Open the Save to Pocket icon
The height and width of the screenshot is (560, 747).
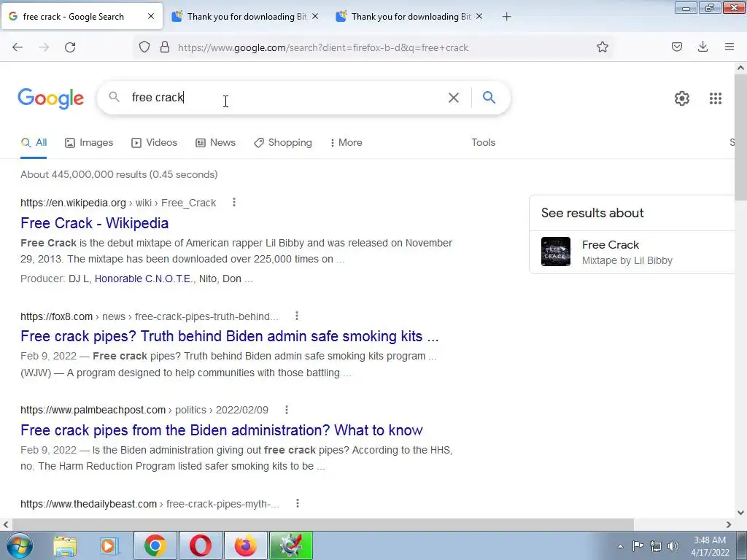(x=676, y=47)
